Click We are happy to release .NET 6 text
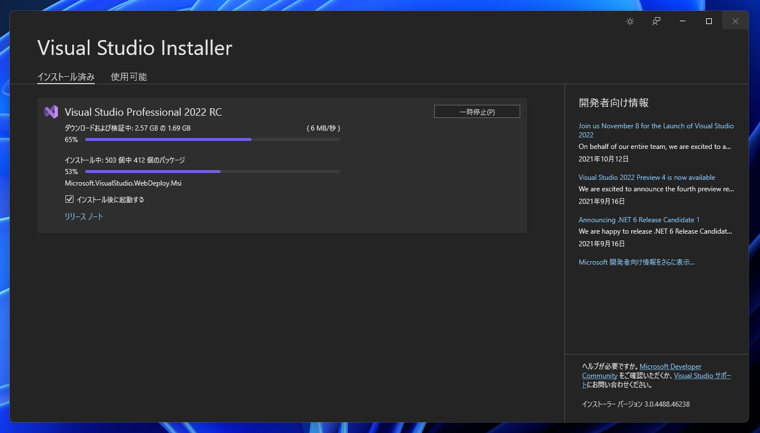Screen dimensions: 760x433 655,231
